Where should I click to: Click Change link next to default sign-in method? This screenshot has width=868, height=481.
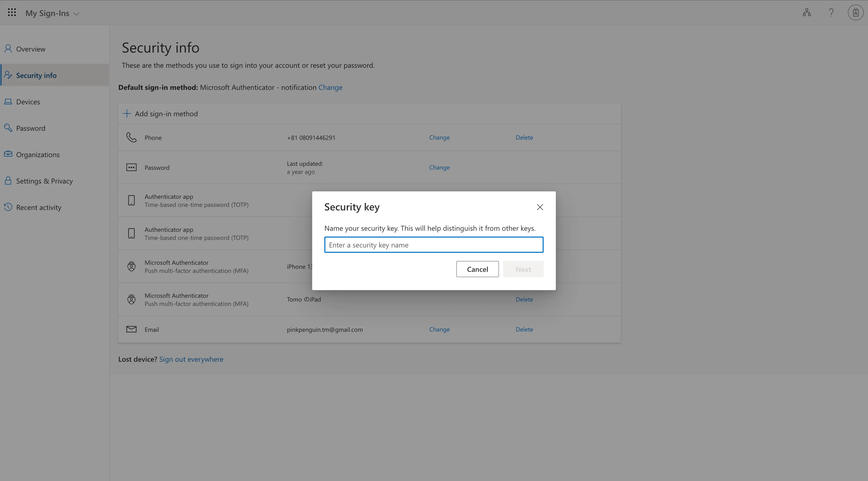click(330, 88)
